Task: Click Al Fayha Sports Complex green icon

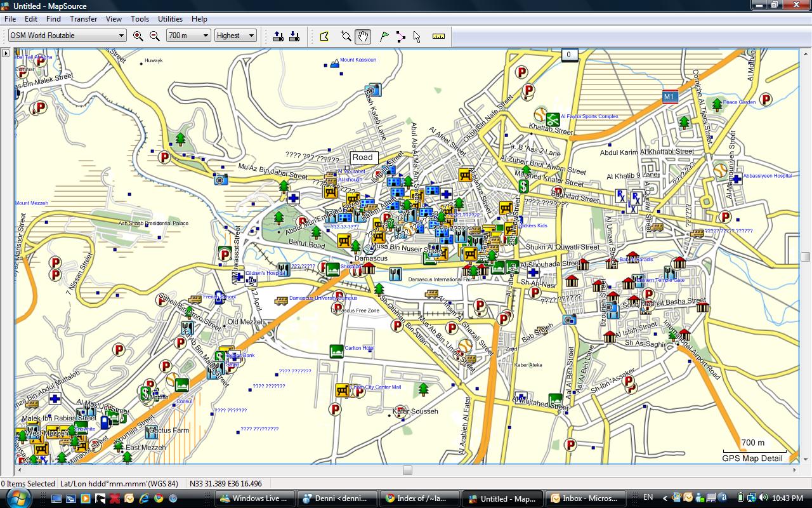Action: 553,118
